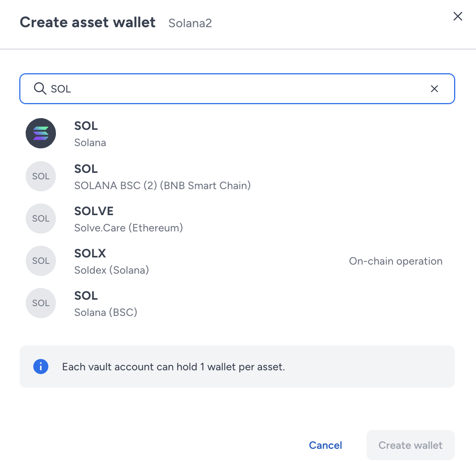Click the Soldex SOLX placeholder icon
Image resolution: width=476 pixels, height=462 pixels.
pos(41,261)
